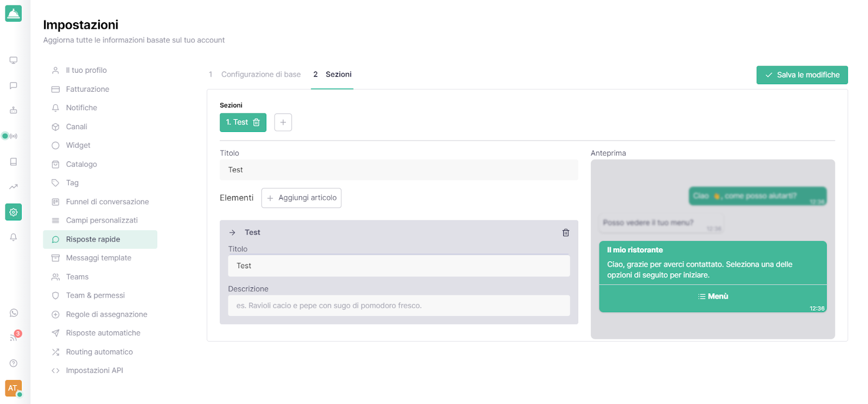Switch to Configurazione di base step
The width and height of the screenshot is (868, 404).
[x=255, y=74]
